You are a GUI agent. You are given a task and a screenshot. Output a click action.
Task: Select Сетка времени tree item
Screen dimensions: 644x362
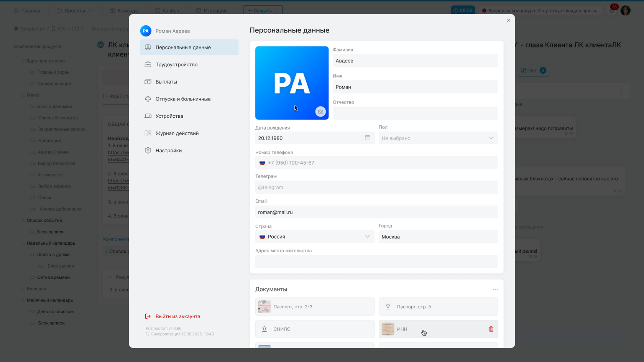pos(53,277)
